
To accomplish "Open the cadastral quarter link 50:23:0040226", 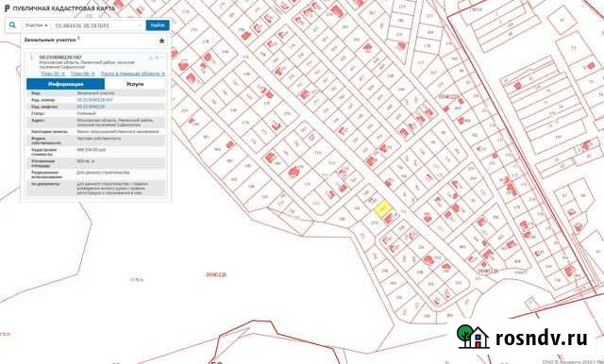I will coord(91,107).
